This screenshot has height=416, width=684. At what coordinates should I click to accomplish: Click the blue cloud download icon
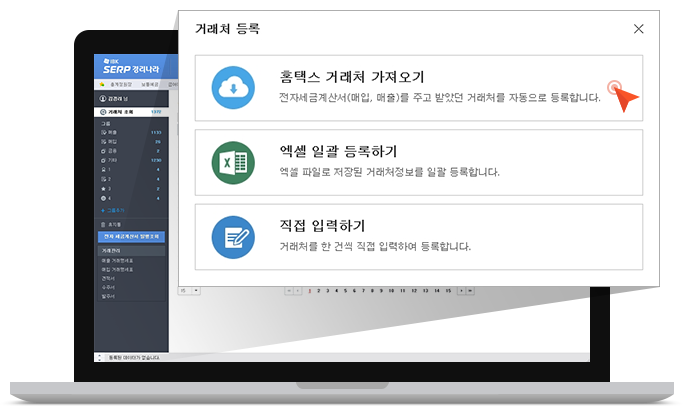pyautogui.click(x=233, y=88)
